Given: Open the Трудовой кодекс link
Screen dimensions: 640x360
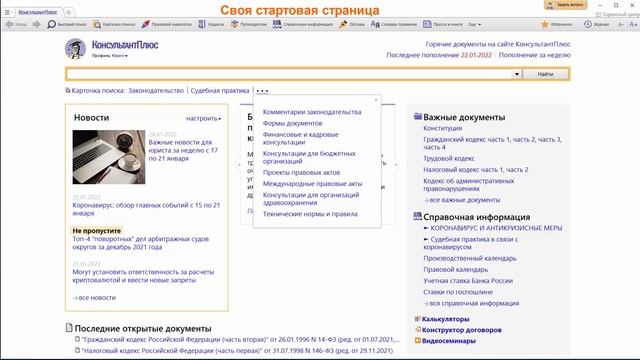Looking at the screenshot, I should coord(449,158).
